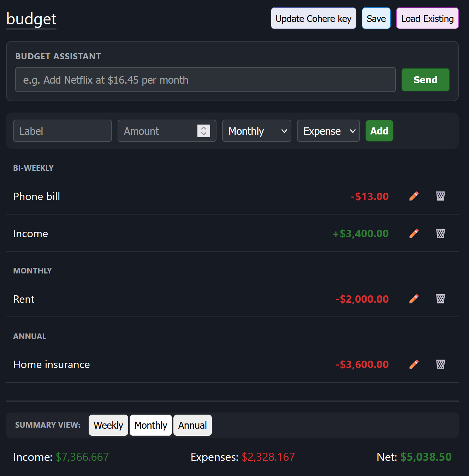Click the +$3,400.00 amount
Viewport: 469px width, 476px height.
(x=361, y=234)
